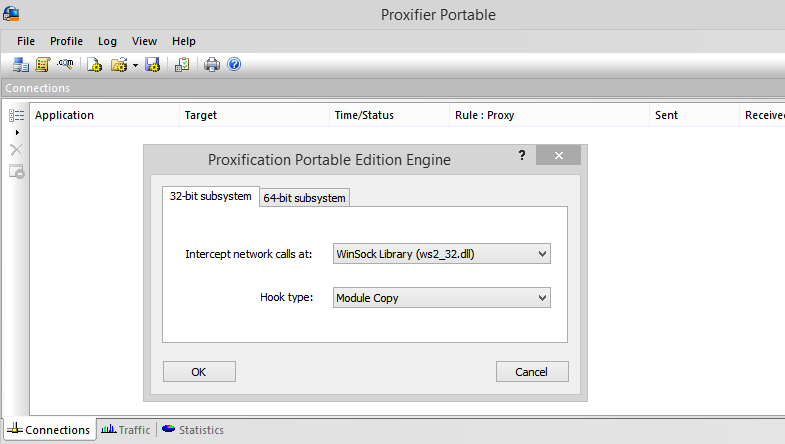Create a new profile via toolbar icon
Image resolution: width=785 pixels, height=444 pixels.
click(94, 65)
